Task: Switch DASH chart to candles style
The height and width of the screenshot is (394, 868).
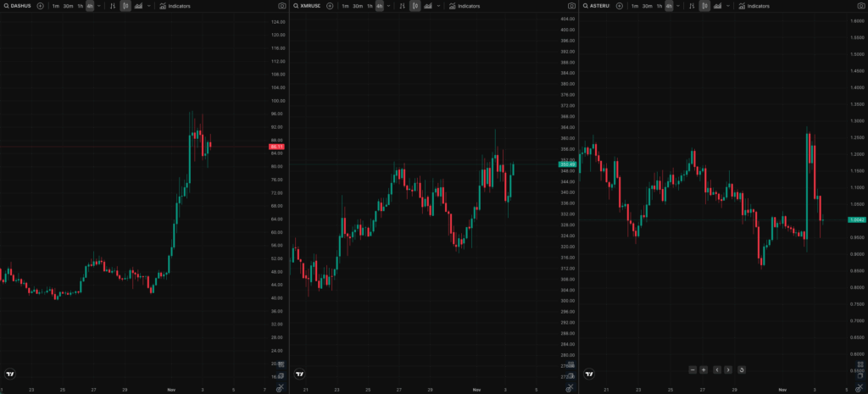Action: coord(125,6)
